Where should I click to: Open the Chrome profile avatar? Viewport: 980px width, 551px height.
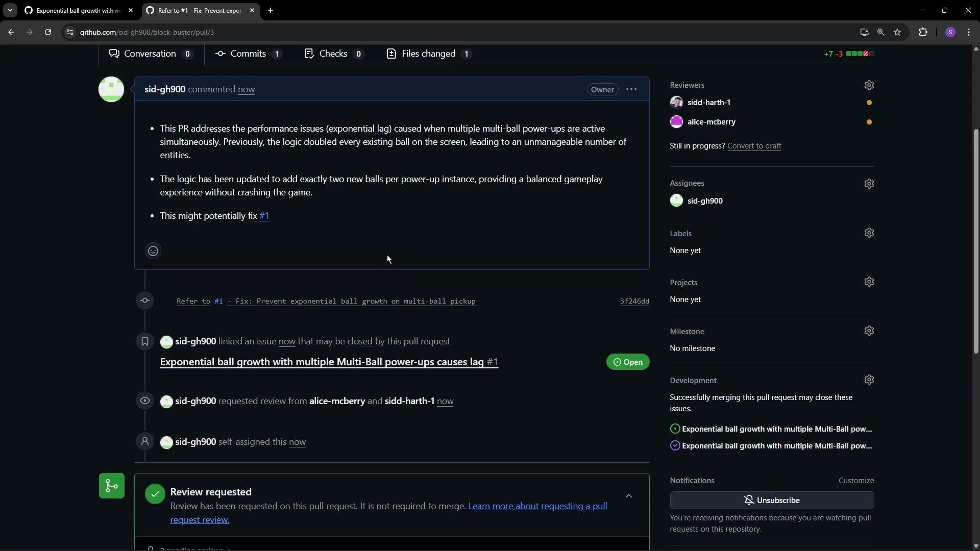950,32
